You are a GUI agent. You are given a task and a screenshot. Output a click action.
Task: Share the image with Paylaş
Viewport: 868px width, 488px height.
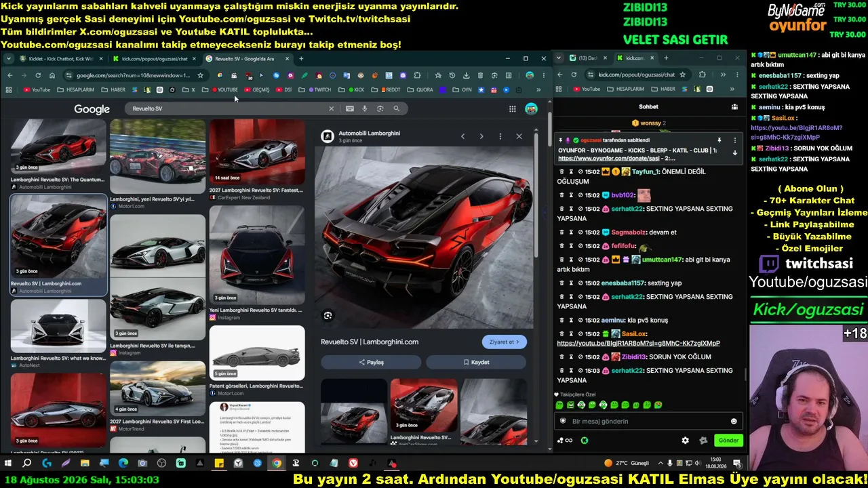pos(371,363)
